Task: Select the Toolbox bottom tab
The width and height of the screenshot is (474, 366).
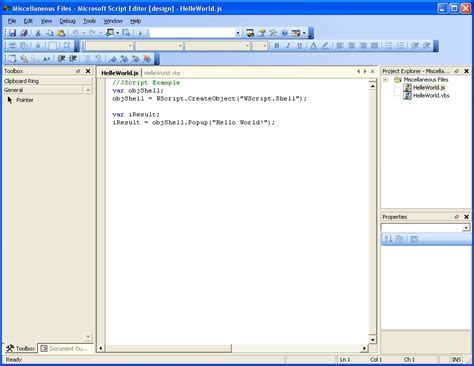Action: 21,349
